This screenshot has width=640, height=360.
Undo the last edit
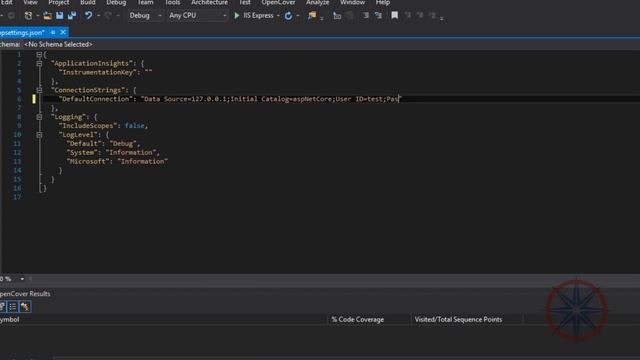pyautogui.click(x=88, y=16)
